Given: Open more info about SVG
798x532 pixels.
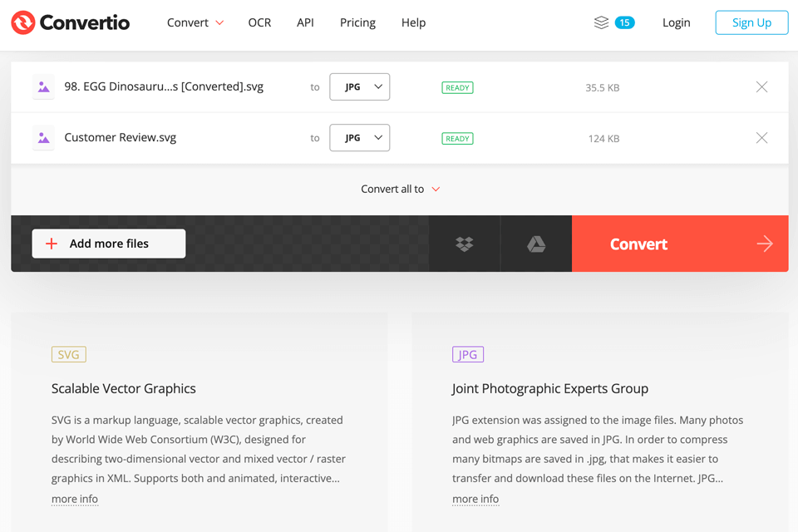Looking at the screenshot, I should click(x=75, y=499).
